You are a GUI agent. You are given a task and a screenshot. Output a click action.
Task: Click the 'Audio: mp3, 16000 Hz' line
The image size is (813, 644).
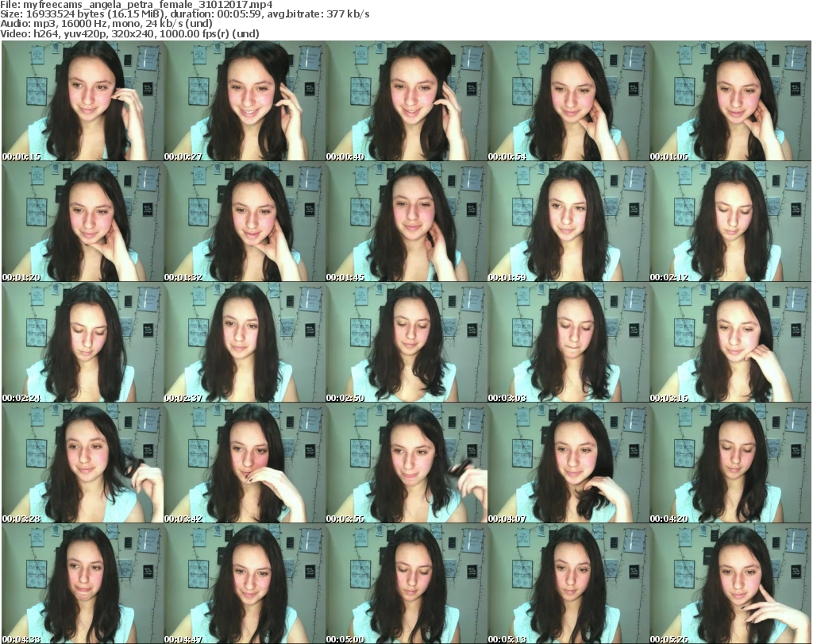click(106, 24)
